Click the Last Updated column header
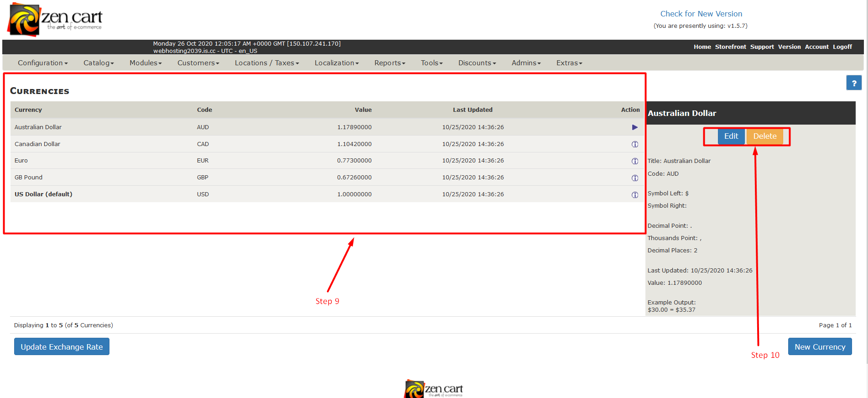Image resolution: width=868 pixels, height=398 pixels. tap(473, 110)
